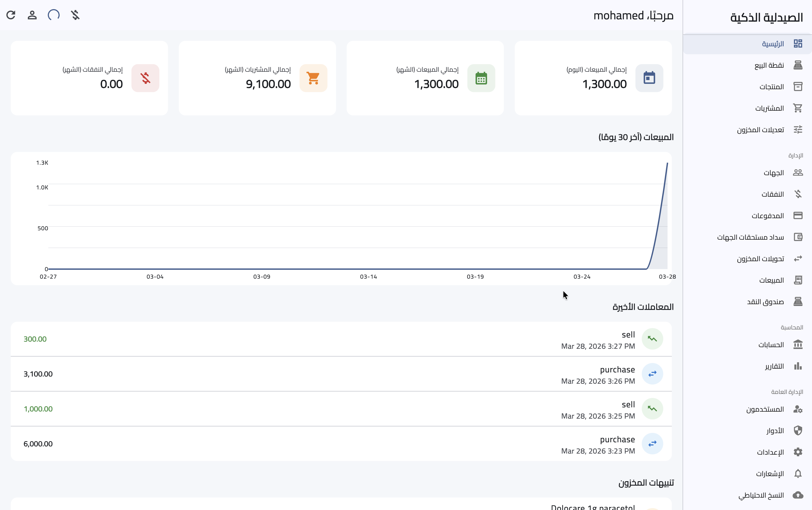
Task: Open التقارير reports page
Action: click(x=774, y=366)
